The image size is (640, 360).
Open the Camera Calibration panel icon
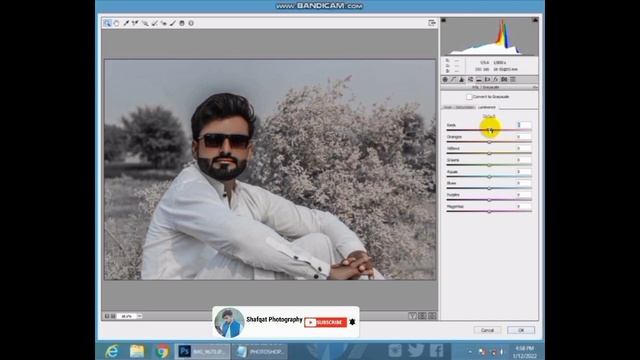504,80
